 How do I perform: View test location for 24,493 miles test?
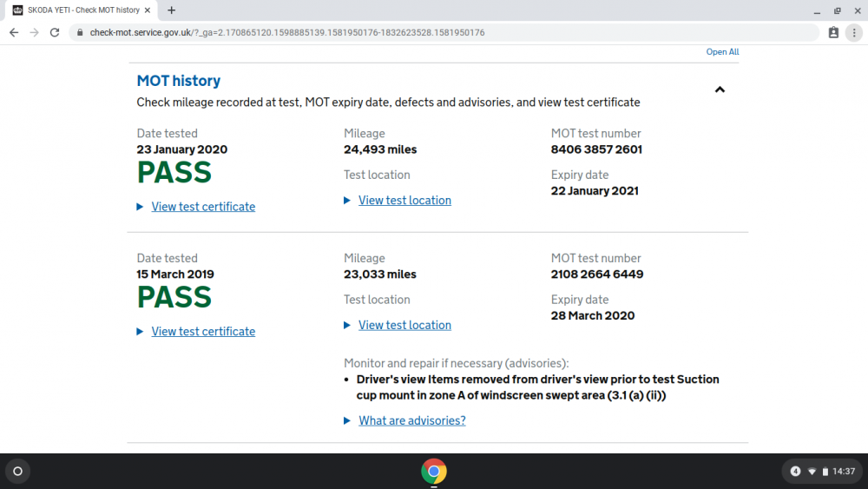coord(404,201)
